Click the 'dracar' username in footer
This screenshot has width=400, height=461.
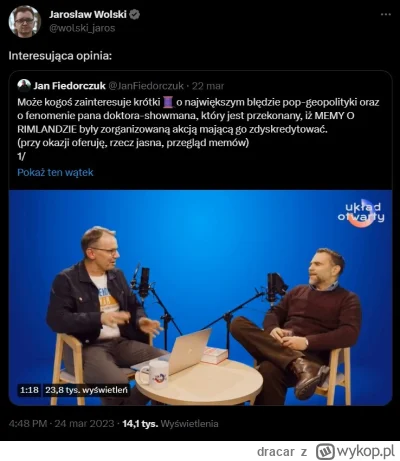(276, 452)
